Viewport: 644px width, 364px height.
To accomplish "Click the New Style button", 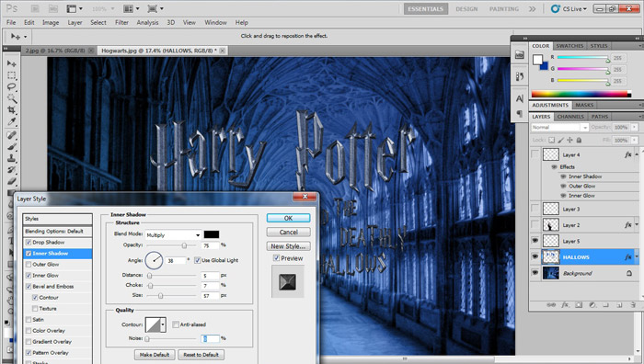I will pyautogui.click(x=288, y=246).
